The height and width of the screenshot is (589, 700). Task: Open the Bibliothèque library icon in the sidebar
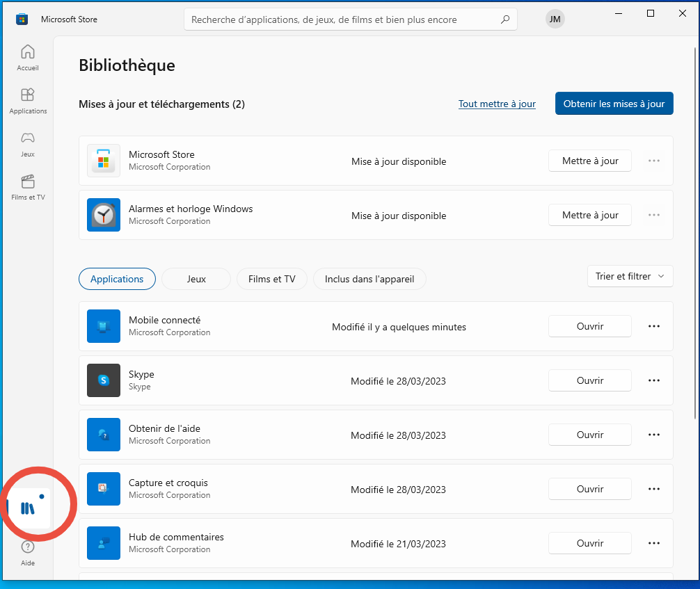[x=28, y=508]
